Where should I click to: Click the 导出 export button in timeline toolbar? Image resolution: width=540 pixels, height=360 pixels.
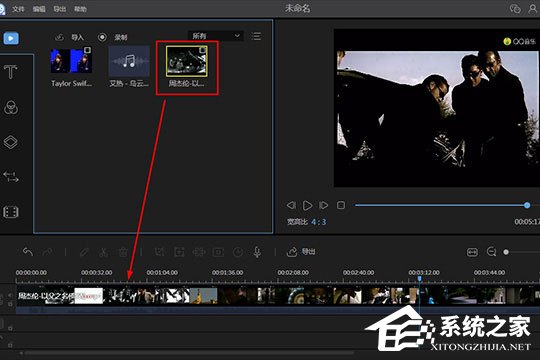(301, 252)
